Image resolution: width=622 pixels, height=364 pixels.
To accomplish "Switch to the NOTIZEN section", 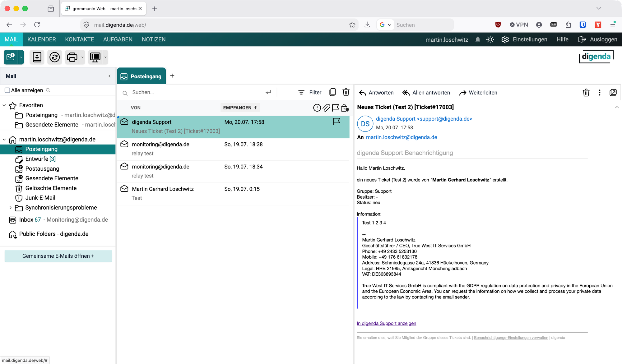I will point(154,39).
